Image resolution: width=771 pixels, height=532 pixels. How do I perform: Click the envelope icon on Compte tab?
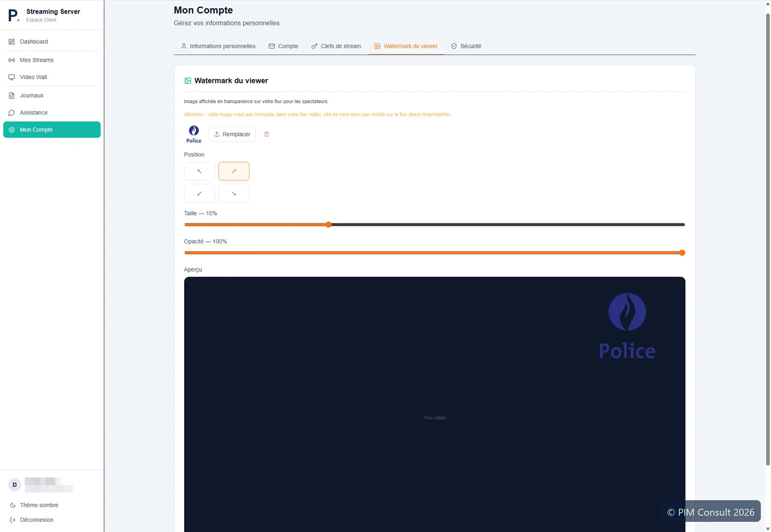pos(272,46)
